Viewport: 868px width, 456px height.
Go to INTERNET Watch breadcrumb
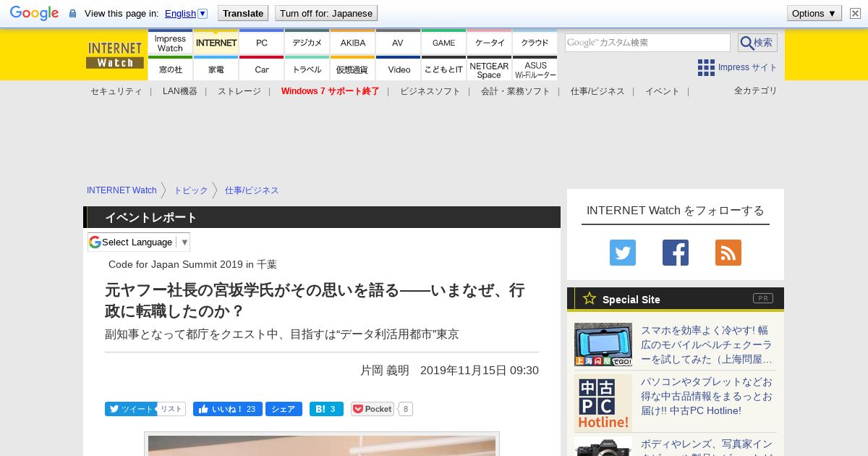click(122, 190)
